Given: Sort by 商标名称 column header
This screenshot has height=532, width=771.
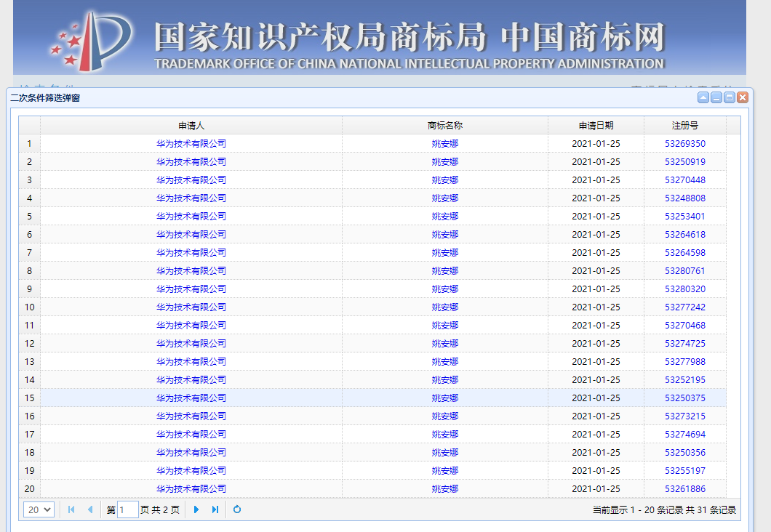Looking at the screenshot, I should click(445, 125).
